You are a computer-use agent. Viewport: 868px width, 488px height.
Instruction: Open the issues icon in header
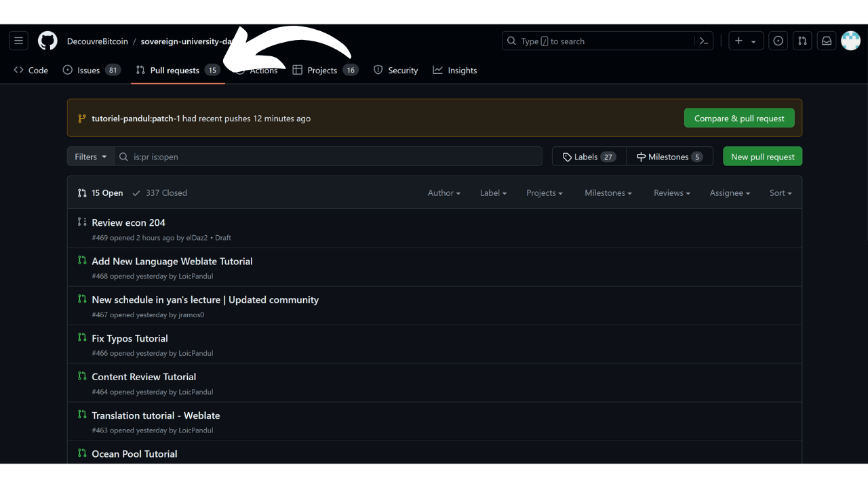click(778, 41)
